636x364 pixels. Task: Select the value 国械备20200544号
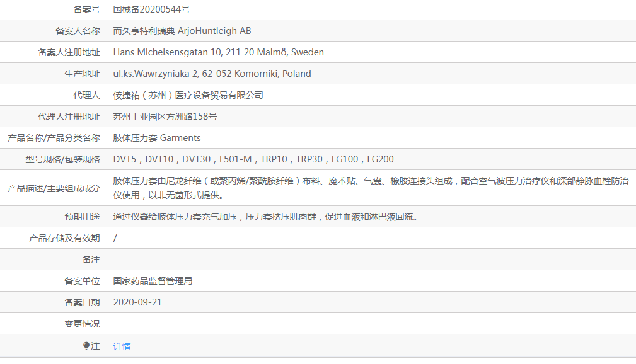pyautogui.click(x=151, y=9)
